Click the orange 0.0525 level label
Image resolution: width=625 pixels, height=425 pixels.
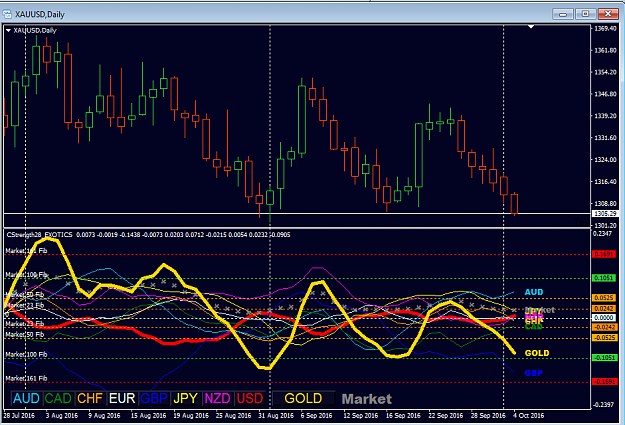pyautogui.click(x=604, y=298)
